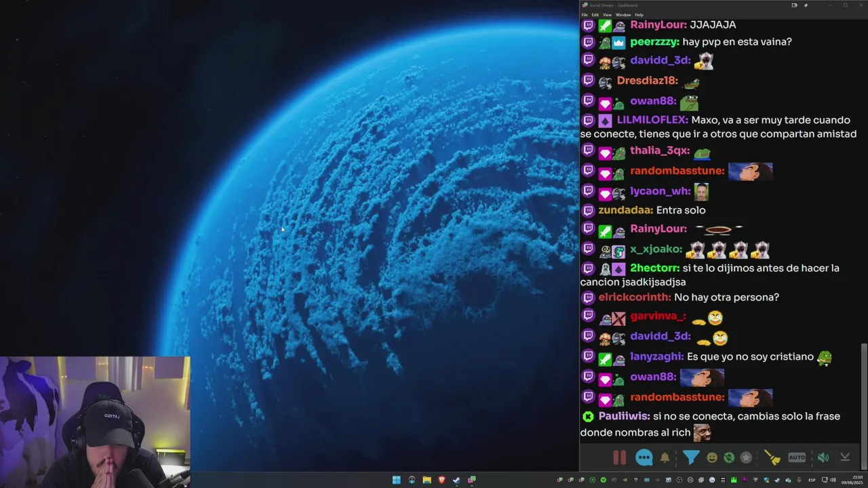
Task: Click username lycaon_wh in chat
Action: tap(660, 191)
